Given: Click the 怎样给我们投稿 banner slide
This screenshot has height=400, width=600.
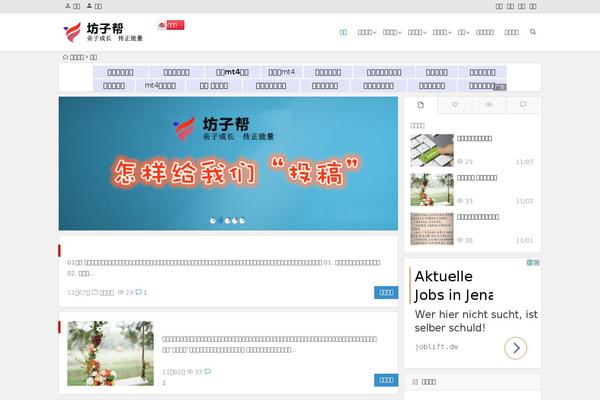Looking at the screenshot, I should (x=228, y=163).
